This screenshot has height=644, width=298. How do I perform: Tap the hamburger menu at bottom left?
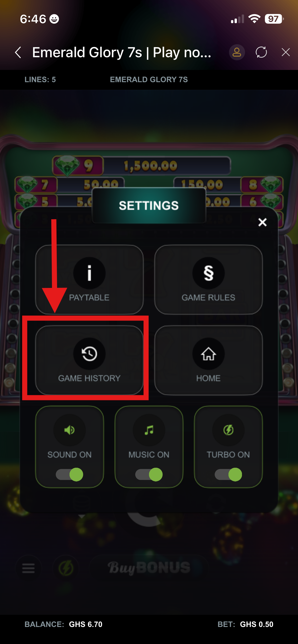(x=28, y=568)
